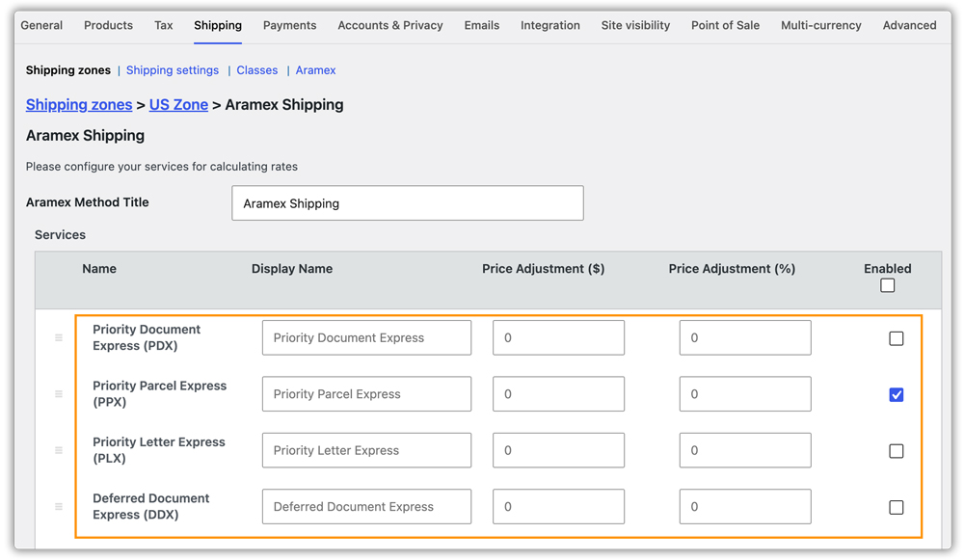Switch to the Advanced tab
This screenshot has height=560, width=964.
click(x=909, y=25)
